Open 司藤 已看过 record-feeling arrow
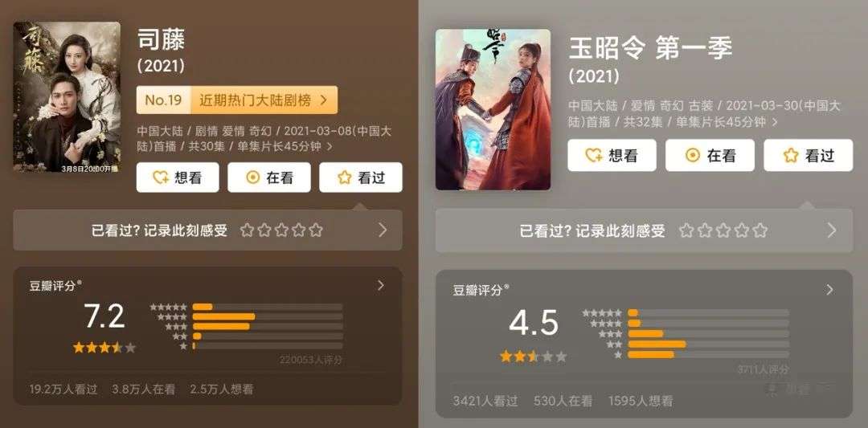The image size is (868, 428). pos(383,230)
